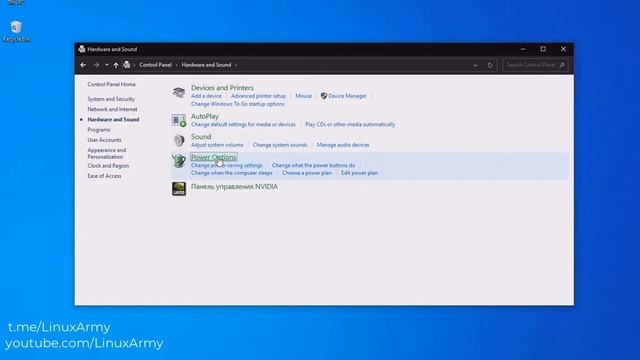Expand the address bar history dropdown

[476, 65]
